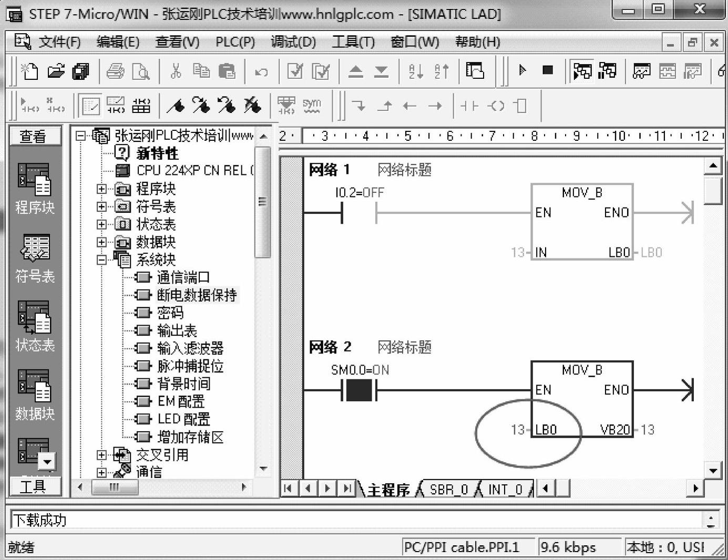Viewport: 728px width, 560px height.
Task: Compile the current program block
Action: (295, 71)
